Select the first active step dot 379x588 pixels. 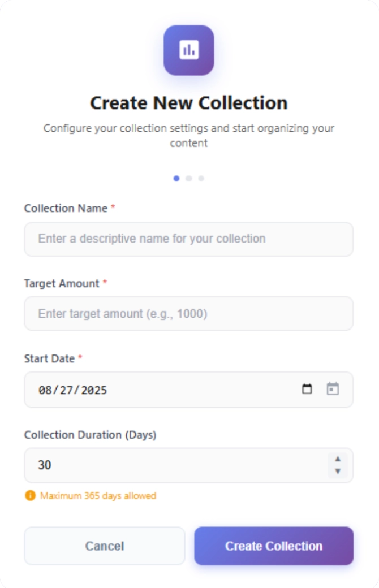pos(176,178)
